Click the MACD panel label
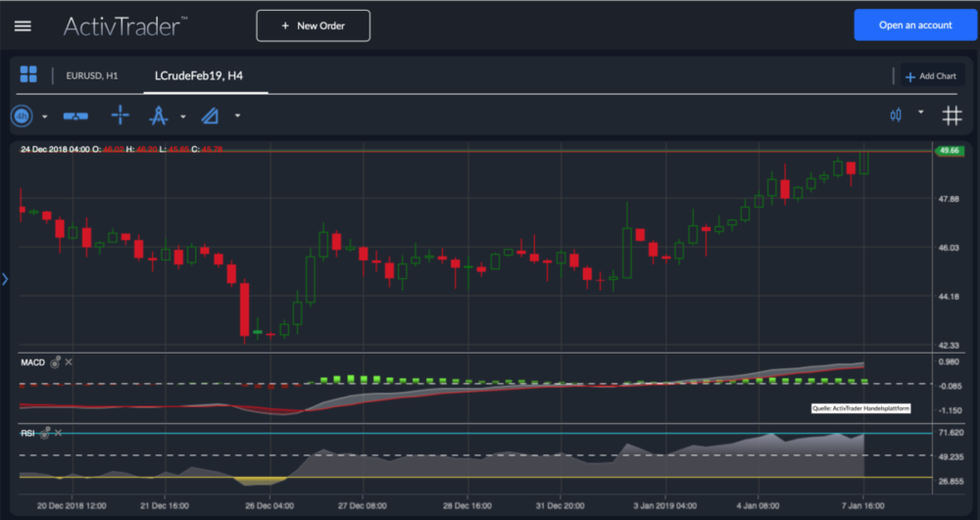Image resolution: width=980 pixels, height=520 pixels. tap(32, 362)
